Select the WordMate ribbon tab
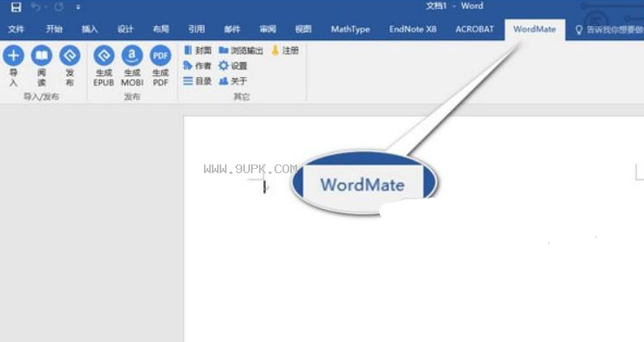Viewport: 644px width, 342px height. [x=535, y=30]
